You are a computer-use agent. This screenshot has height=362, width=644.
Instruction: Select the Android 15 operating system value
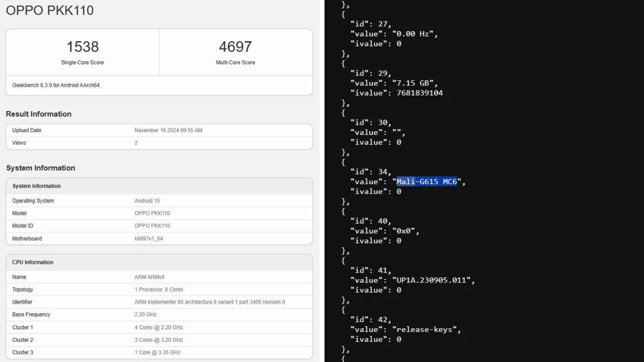[x=147, y=201]
